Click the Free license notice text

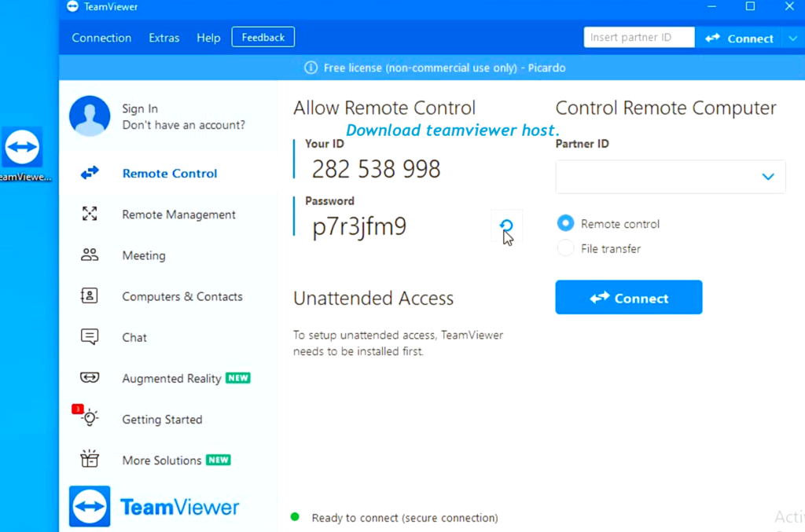point(445,68)
